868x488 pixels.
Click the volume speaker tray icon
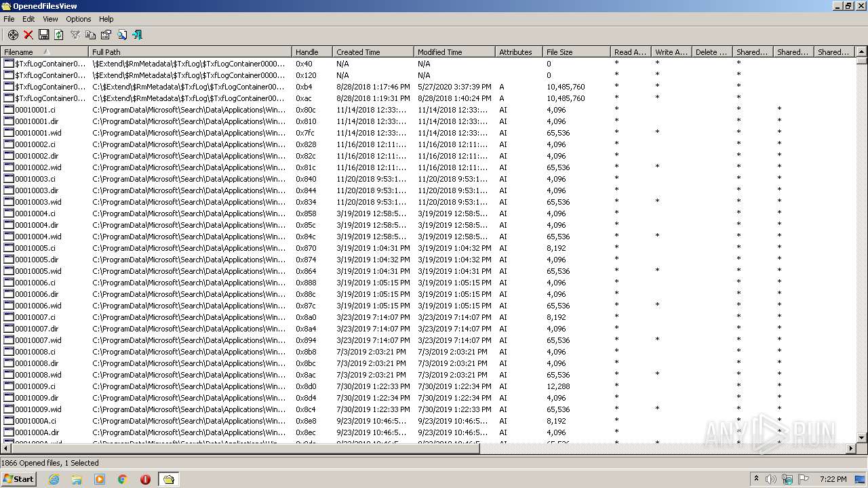point(770,479)
